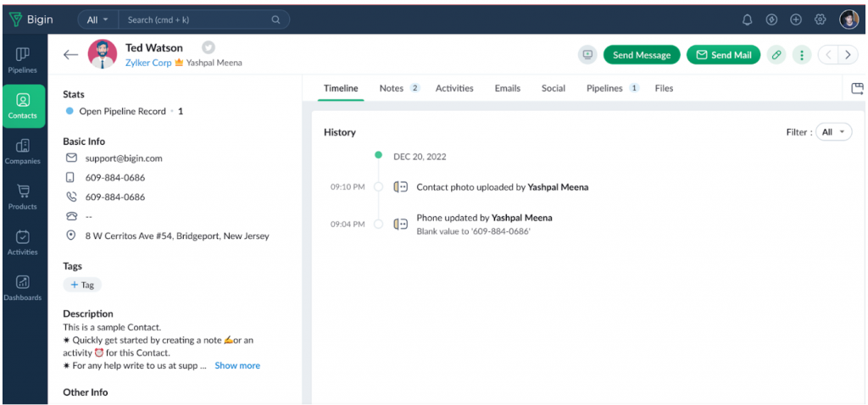Open the settings gear icon
This screenshot has height=405, width=868.
(x=821, y=20)
